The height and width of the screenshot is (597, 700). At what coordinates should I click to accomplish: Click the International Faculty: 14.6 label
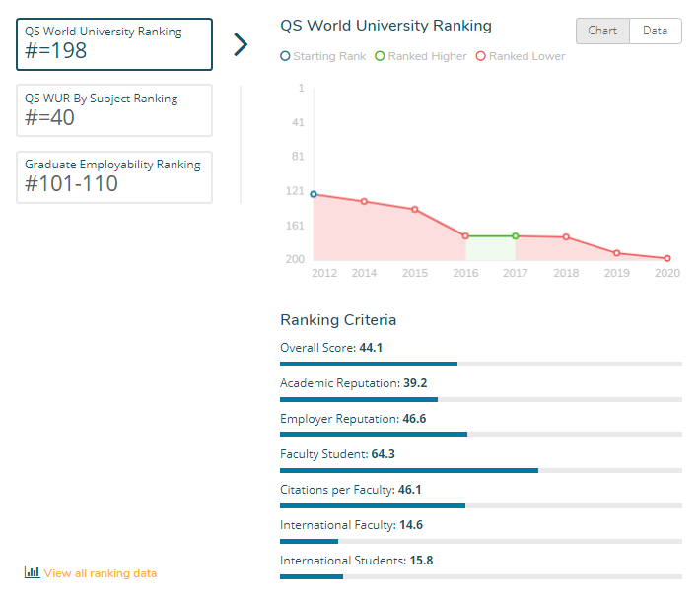point(351,525)
